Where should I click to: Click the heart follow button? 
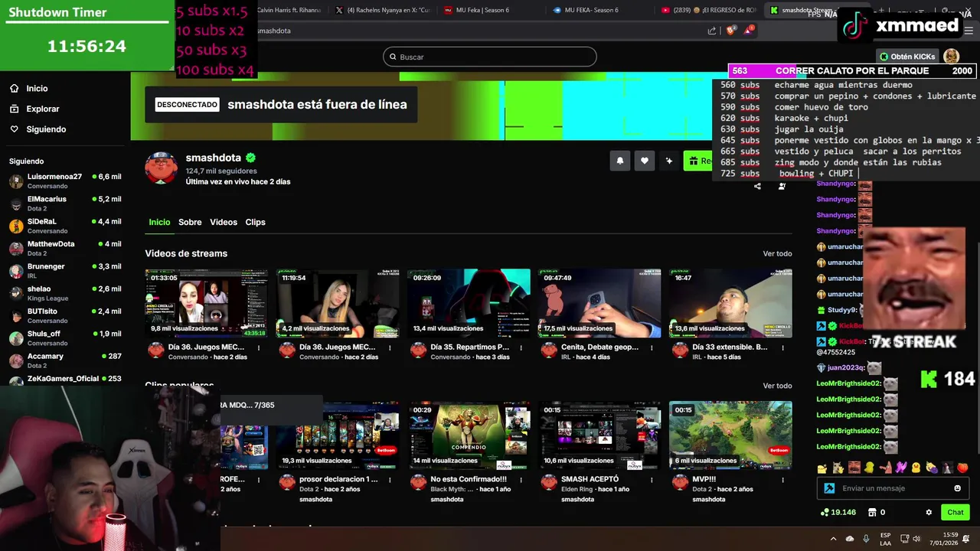click(x=645, y=161)
